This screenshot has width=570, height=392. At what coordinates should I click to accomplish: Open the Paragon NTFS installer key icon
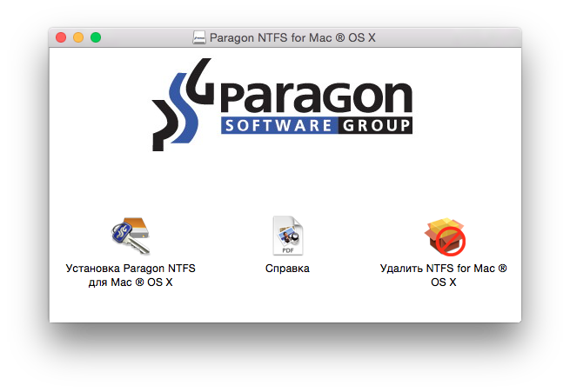coord(131,236)
